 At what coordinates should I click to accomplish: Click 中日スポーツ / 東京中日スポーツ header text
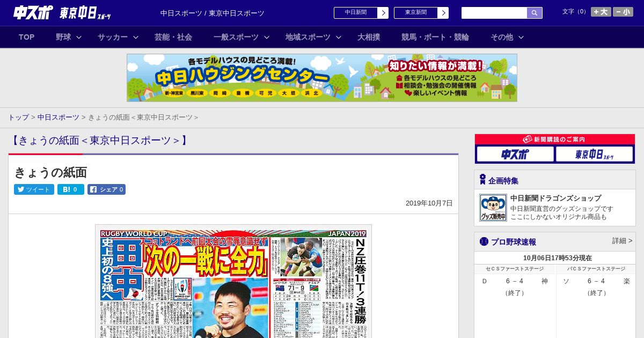pos(213,13)
